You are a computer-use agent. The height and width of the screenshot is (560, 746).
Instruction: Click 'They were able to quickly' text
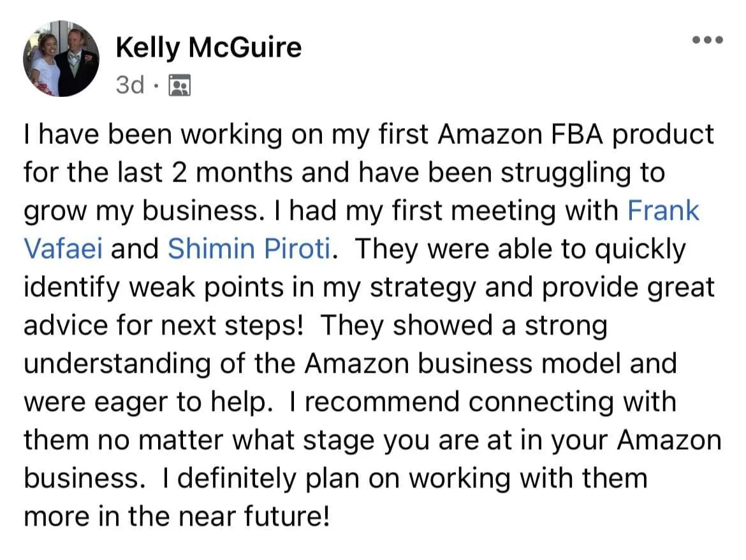(x=520, y=248)
